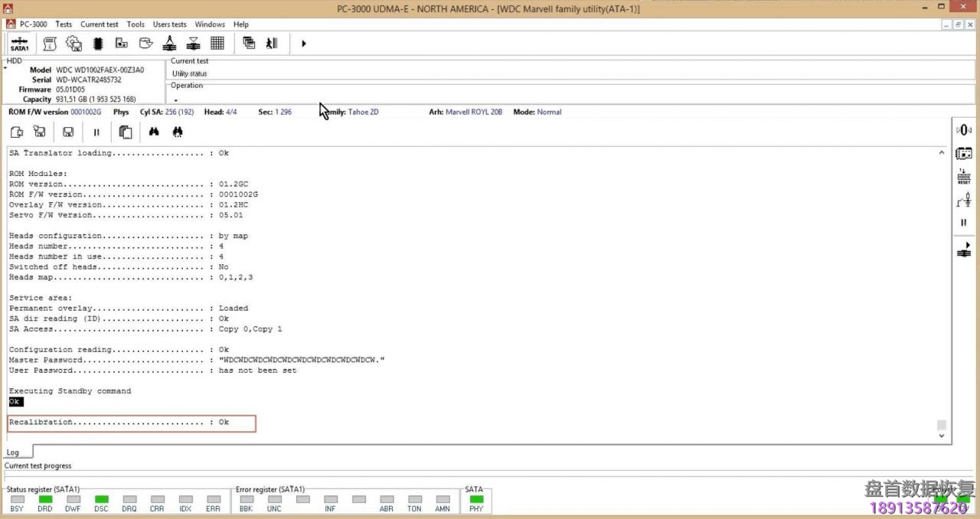Click the grid table toolbar icon

coord(217,44)
